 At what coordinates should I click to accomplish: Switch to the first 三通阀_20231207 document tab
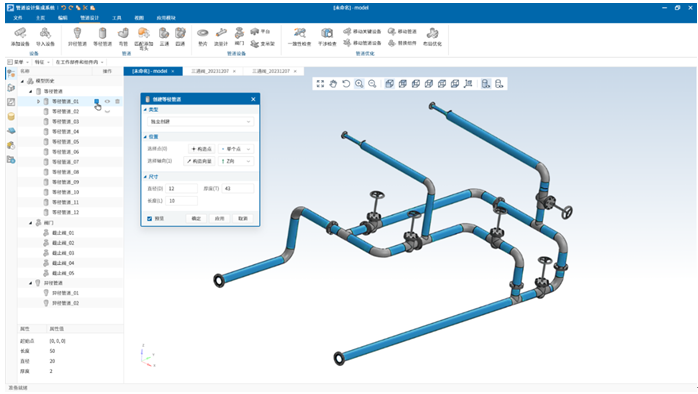tap(213, 71)
